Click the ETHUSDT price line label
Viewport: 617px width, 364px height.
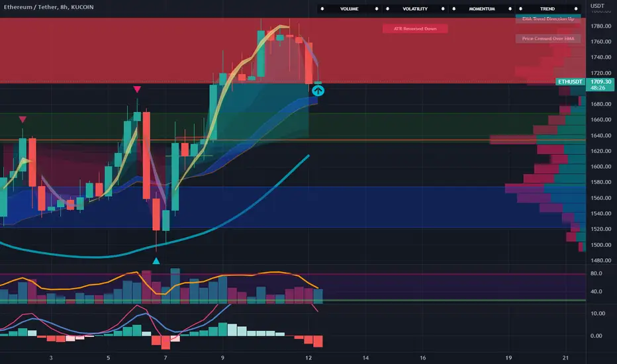tap(570, 82)
